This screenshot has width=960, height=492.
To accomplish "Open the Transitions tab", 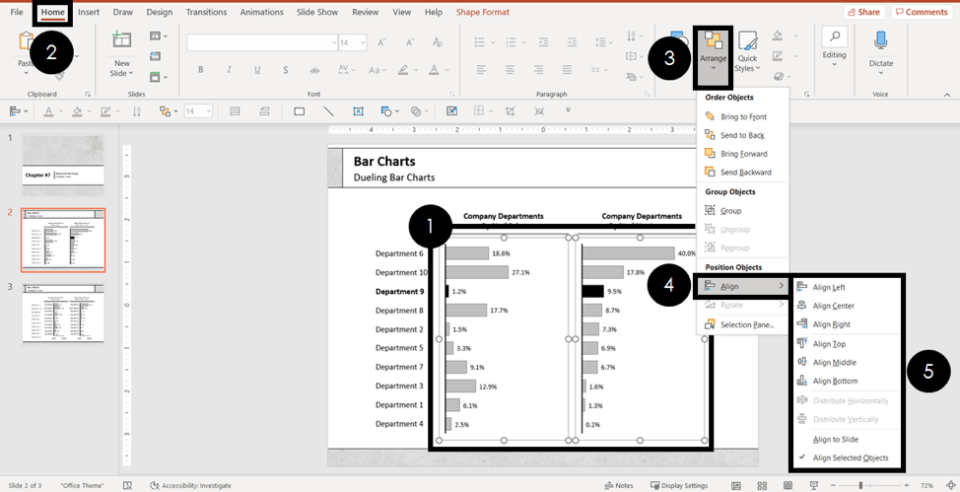I will pyautogui.click(x=206, y=12).
